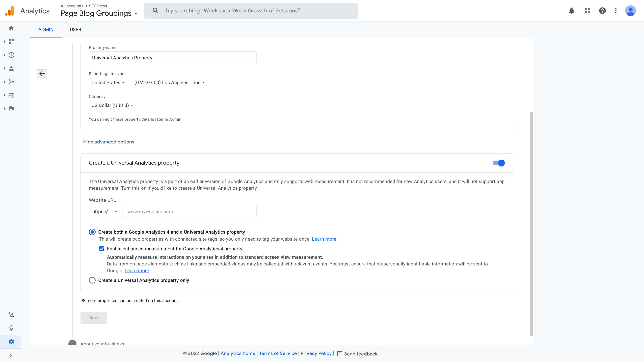
Task: Click Send feedback text
Action: (361, 354)
